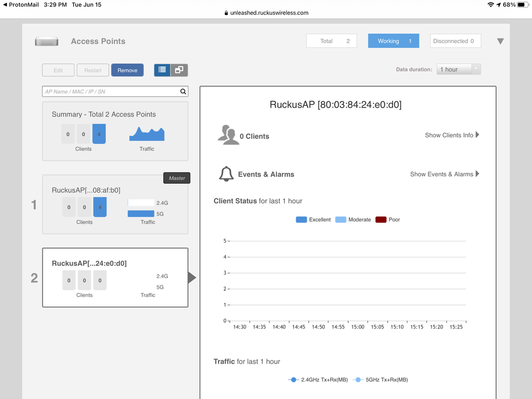
Task: Click the Remove button
Action: click(127, 70)
